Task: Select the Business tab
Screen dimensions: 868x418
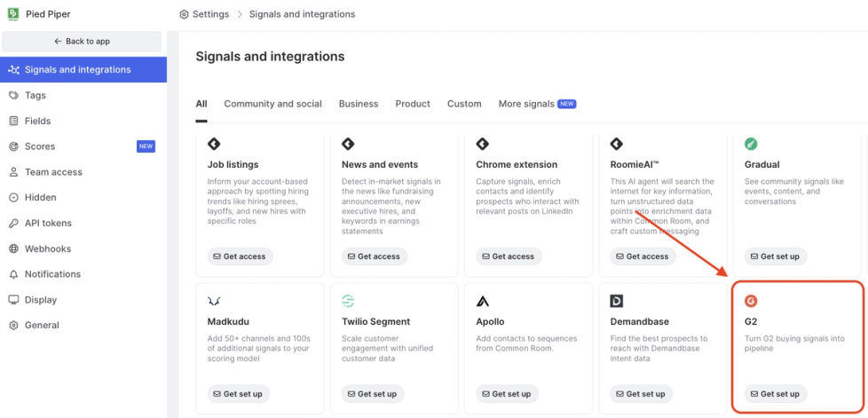Action: [x=359, y=104]
